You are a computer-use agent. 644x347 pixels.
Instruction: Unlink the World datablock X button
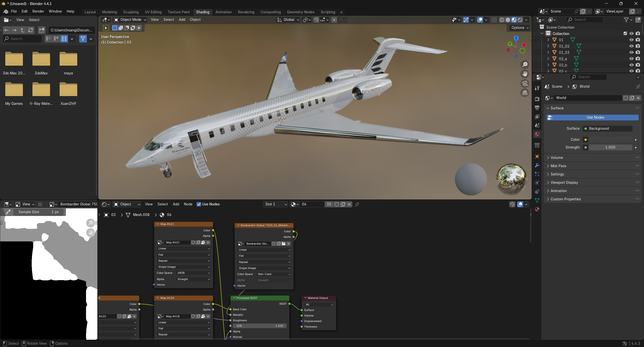click(x=638, y=98)
